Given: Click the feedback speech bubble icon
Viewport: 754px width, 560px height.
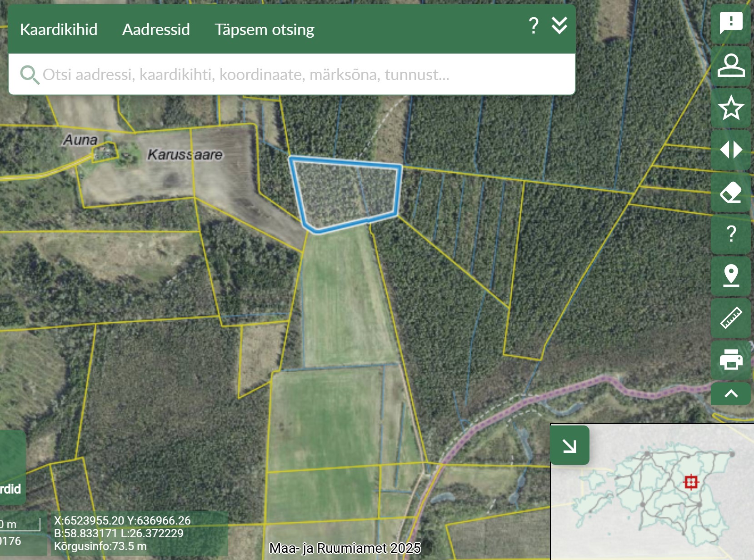Looking at the screenshot, I should pos(730,23).
